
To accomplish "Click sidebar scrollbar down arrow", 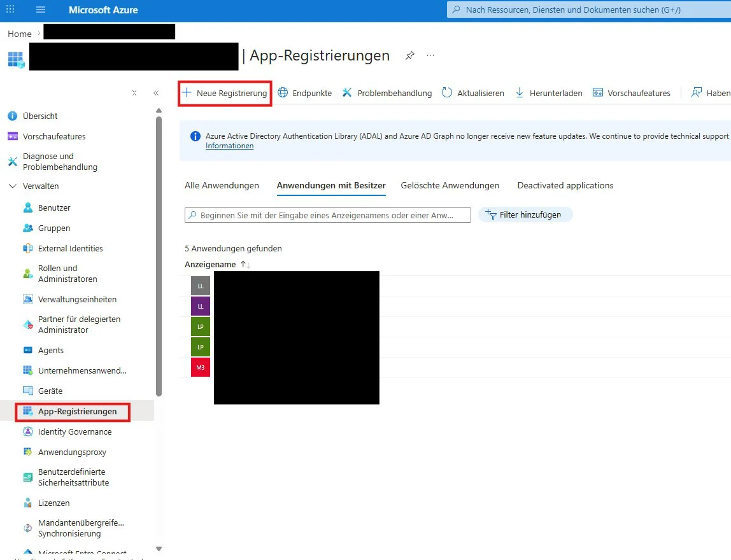I will 159,549.
